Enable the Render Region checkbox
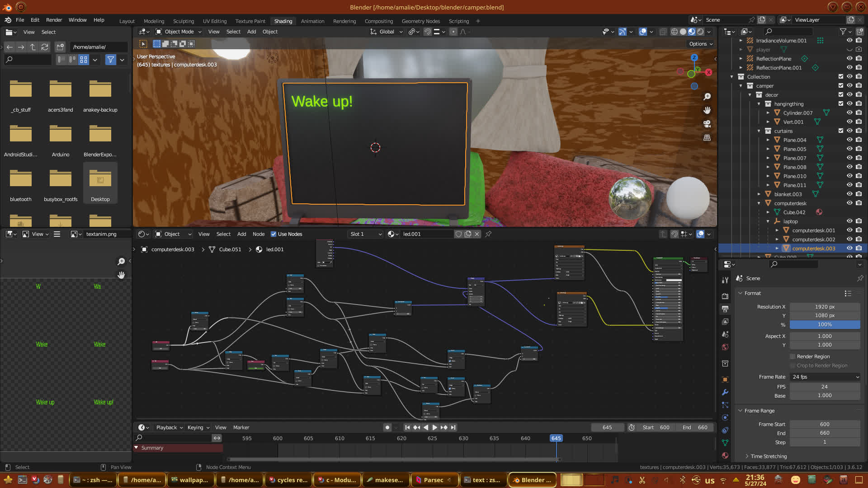Image resolution: width=868 pixels, height=488 pixels. (x=793, y=357)
